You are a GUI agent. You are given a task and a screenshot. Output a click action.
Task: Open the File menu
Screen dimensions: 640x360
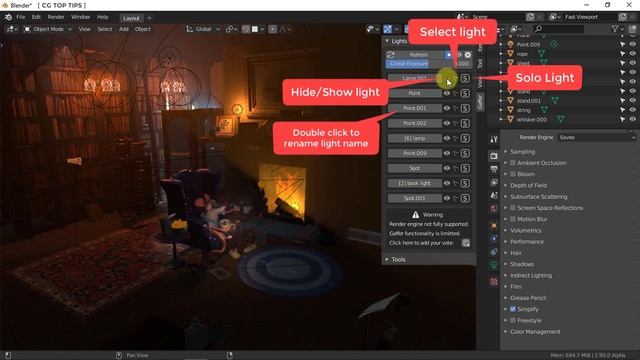[x=20, y=17]
